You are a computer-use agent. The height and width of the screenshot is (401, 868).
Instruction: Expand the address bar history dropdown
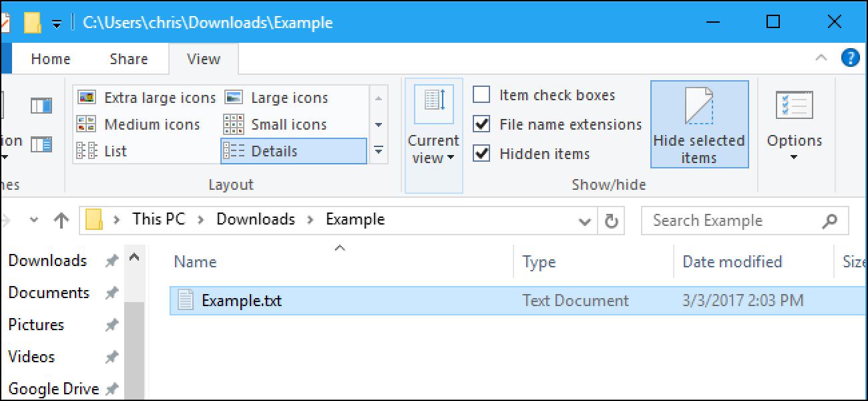[585, 220]
